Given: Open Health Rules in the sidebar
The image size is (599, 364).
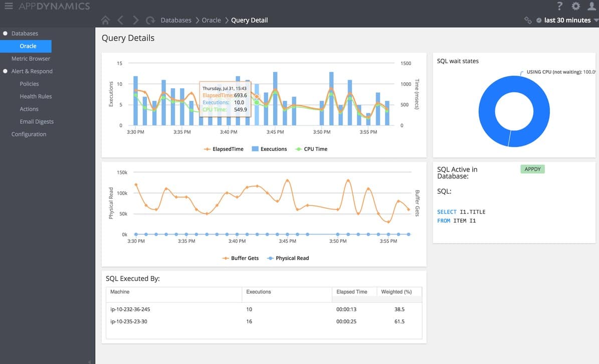Looking at the screenshot, I should [x=36, y=96].
